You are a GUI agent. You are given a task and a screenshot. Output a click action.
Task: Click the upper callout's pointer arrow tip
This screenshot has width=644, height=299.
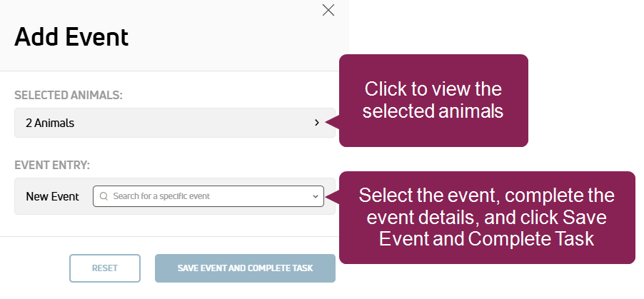click(327, 122)
